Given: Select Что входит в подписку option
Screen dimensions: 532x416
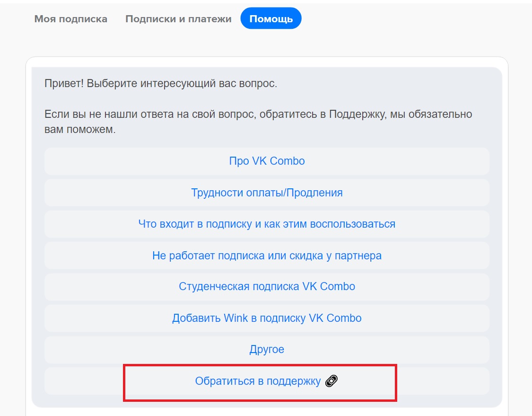Looking at the screenshot, I should point(267,224).
